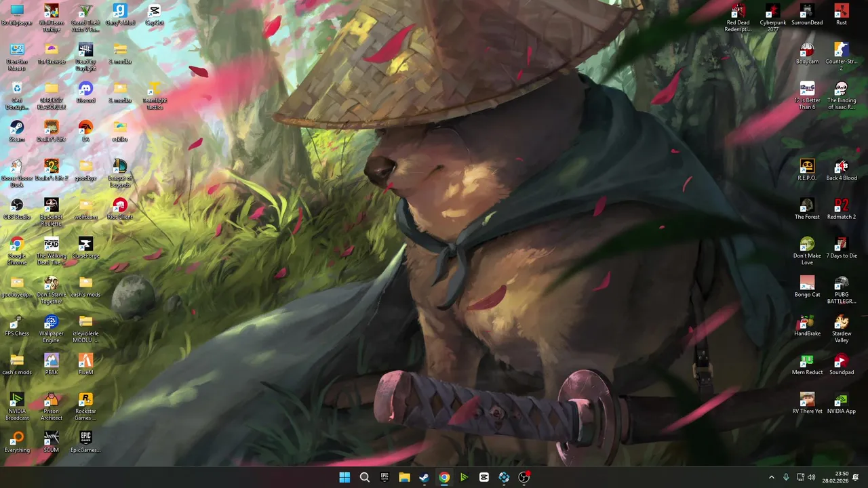This screenshot has width=868, height=488.
Task: Select the Garry's Mod desktop shortcut
Action: click(120, 15)
